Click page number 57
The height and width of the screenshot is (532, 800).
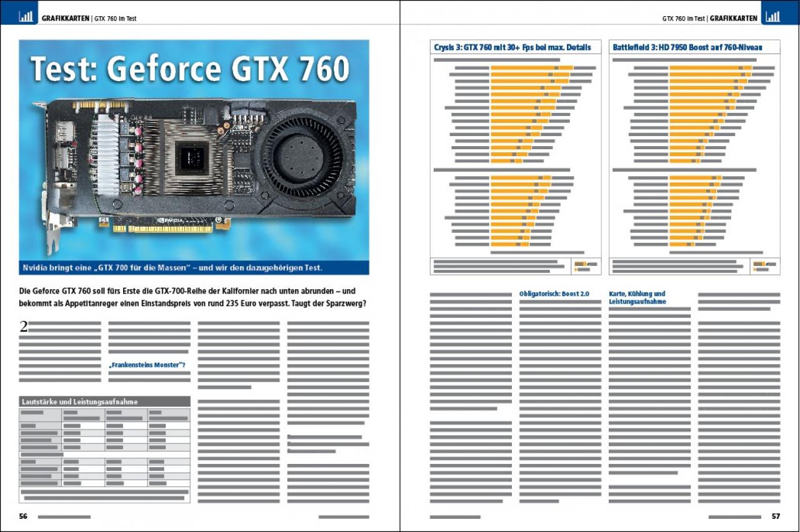[776, 516]
